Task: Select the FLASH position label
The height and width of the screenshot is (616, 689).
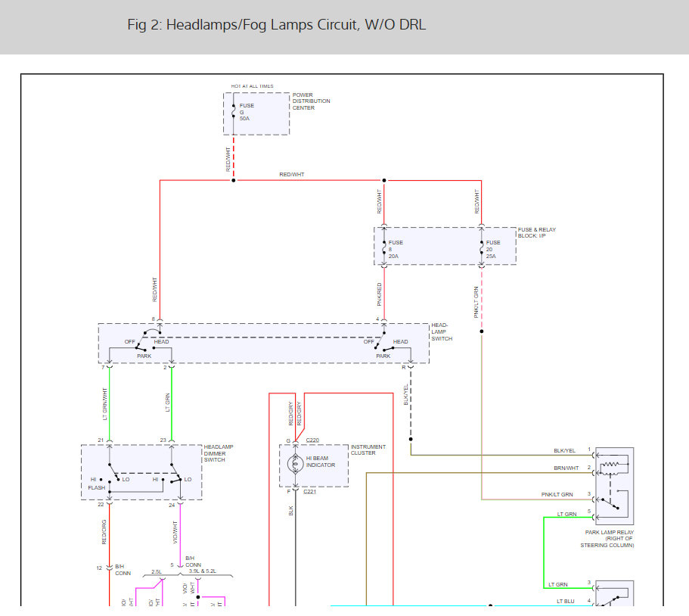Action: (x=97, y=488)
